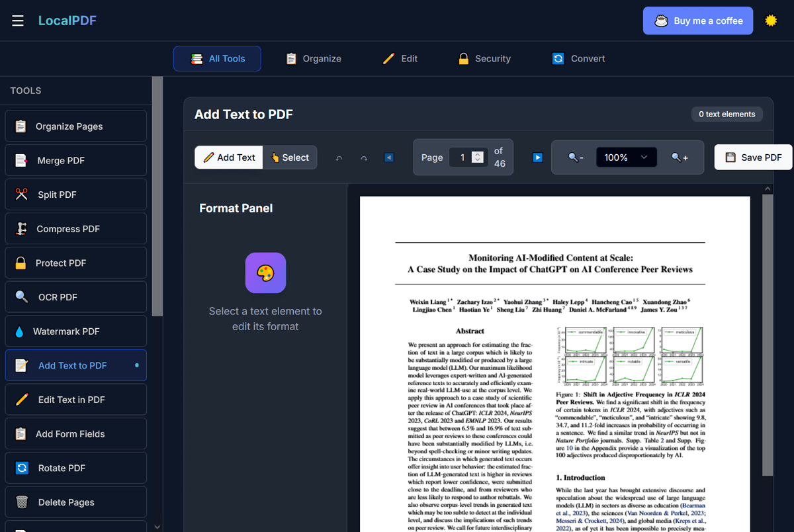The image size is (794, 532).
Task: Click Buy me a coffee button
Action: [698, 21]
